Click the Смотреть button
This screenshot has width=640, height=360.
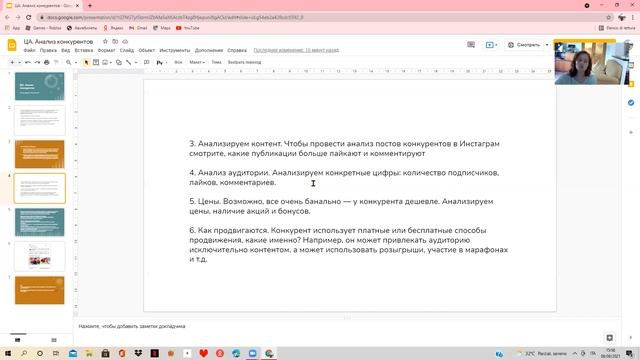(524, 45)
